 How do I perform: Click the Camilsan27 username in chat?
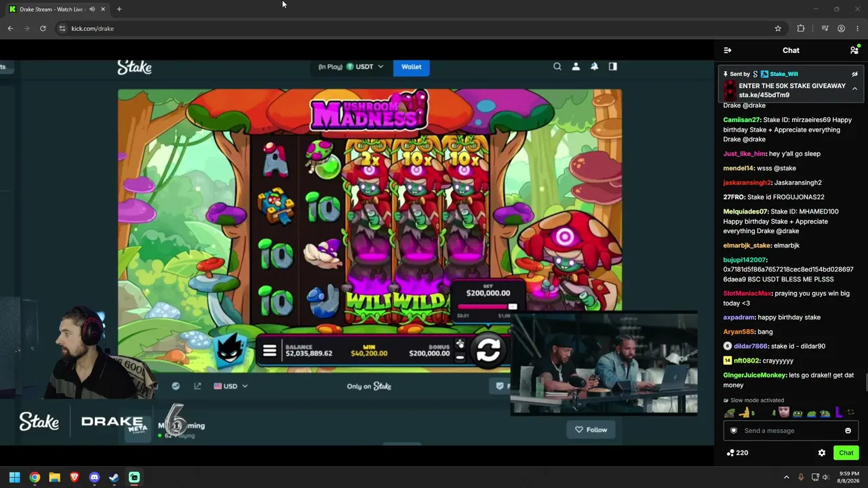[x=742, y=120]
